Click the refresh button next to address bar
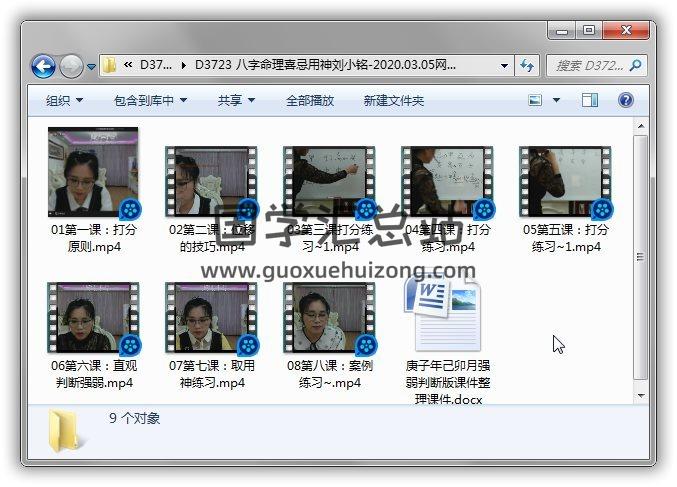This screenshot has width=677, height=487. (x=527, y=67)
